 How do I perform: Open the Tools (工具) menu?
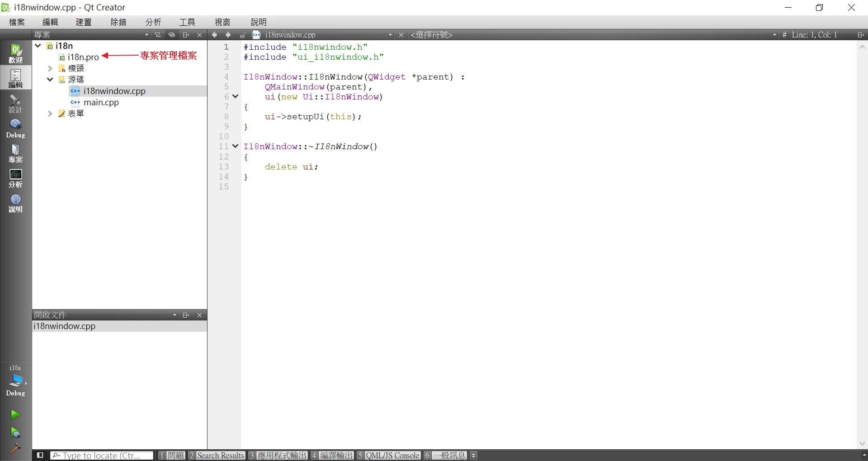(187, 22)
